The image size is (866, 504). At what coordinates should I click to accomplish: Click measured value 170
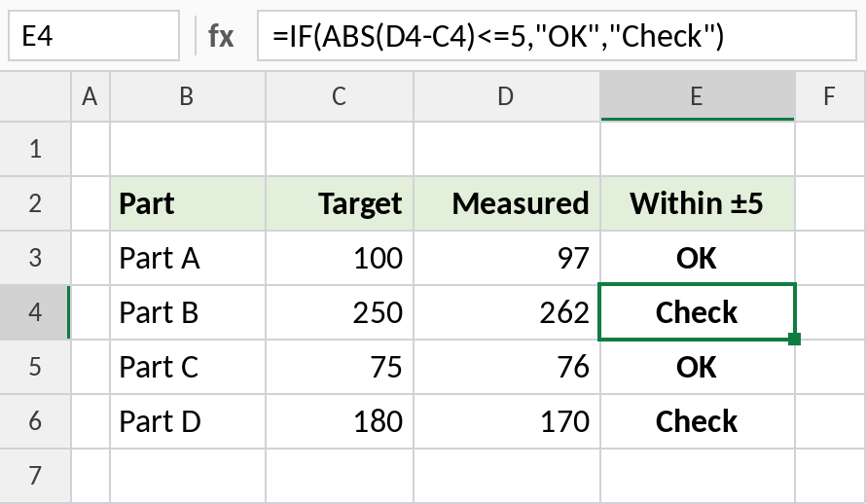[507, 421]
